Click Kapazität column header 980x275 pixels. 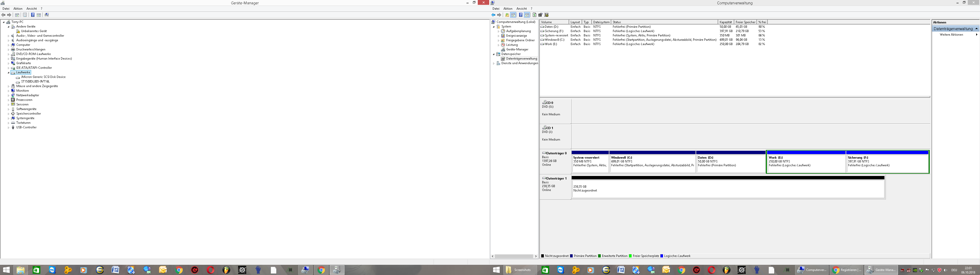tap(726, 22)
